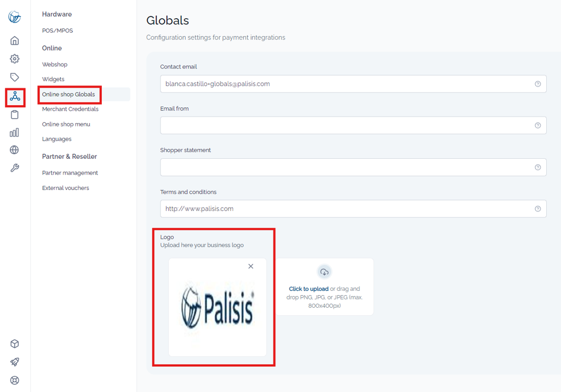Show help for the Email from field
Image resolution: width=561 pixels, height=392 pixels.
tap(538, 125)
